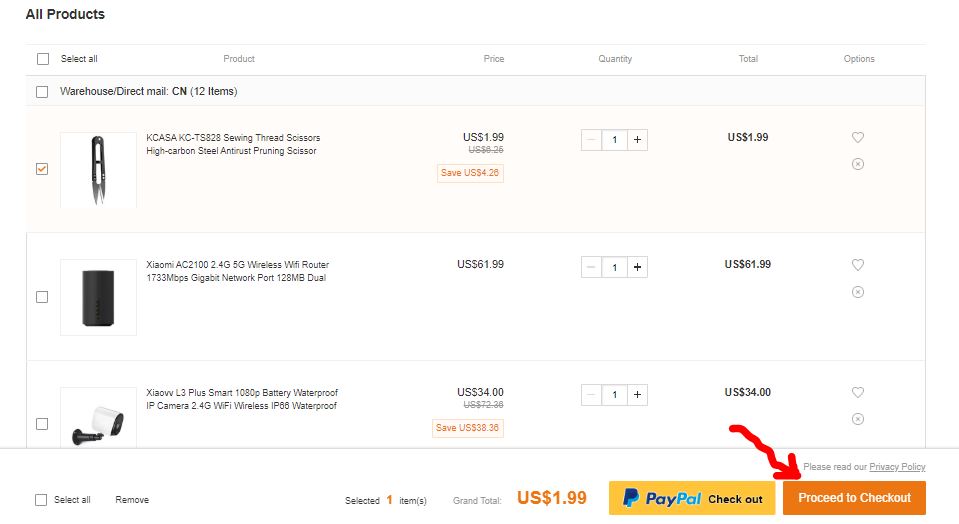This screenshot has height=524, width=959.
Task: Toggle the bottom bar Select all checkbox
Action: [41, 500]
